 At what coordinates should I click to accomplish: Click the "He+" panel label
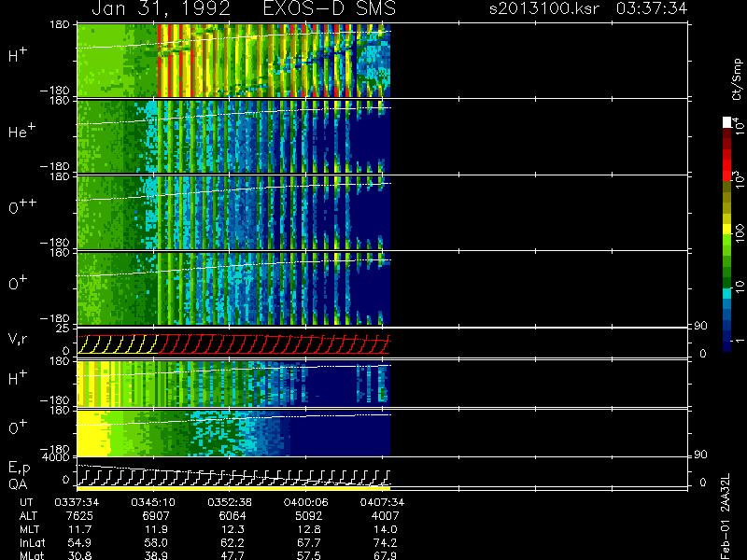[x=21, y=131]
